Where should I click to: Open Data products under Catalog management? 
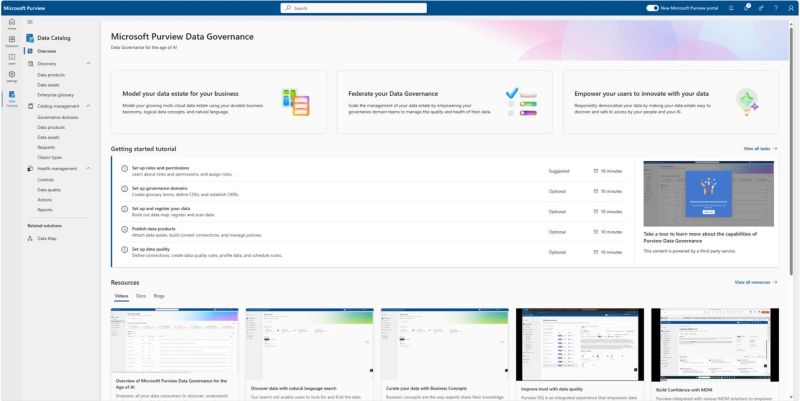coord(51,127)
